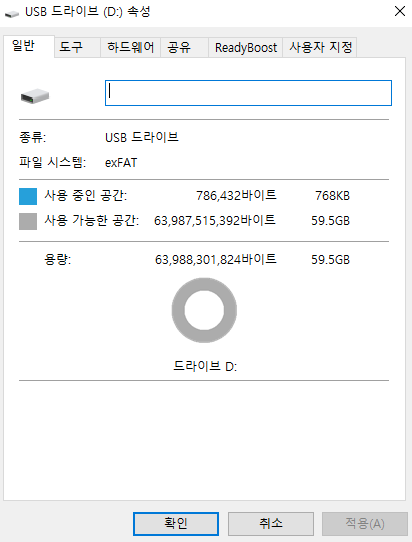Click the 768KB used size value

tap(332, 196)
